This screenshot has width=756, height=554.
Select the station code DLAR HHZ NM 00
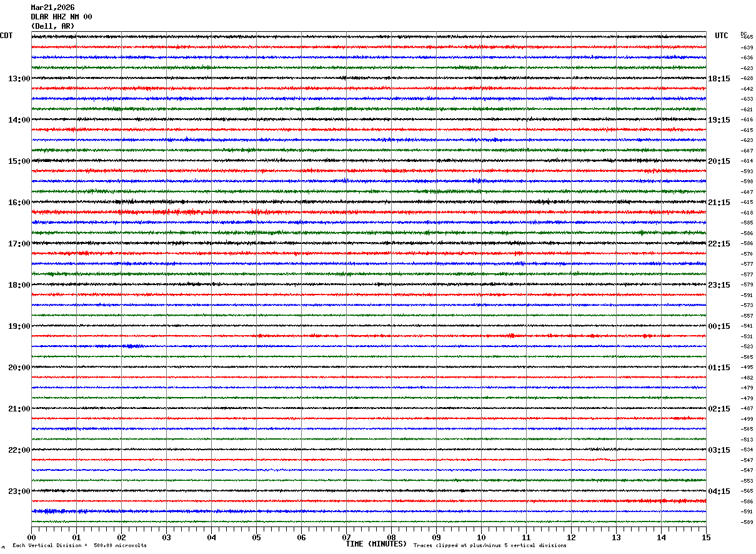tap(61, 17)
